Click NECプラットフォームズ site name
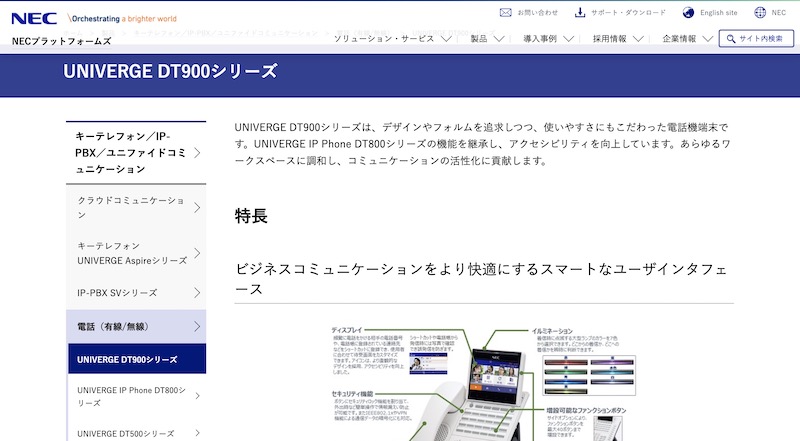Screen dimensions: 800x441 (61, 41)
